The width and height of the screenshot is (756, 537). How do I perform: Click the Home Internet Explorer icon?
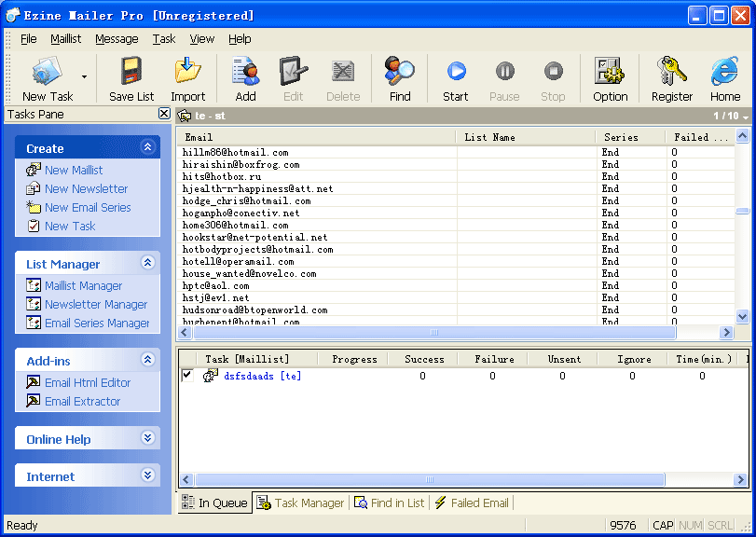click(724, 72)
